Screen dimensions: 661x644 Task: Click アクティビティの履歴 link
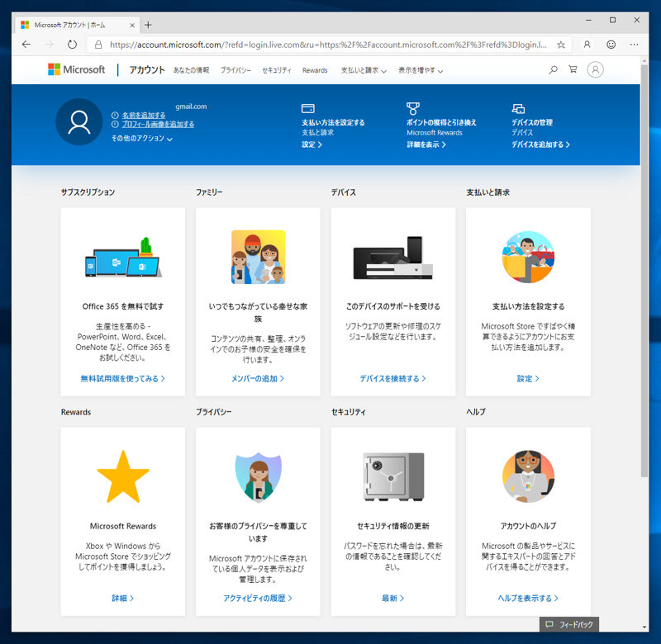click(258, 598)
